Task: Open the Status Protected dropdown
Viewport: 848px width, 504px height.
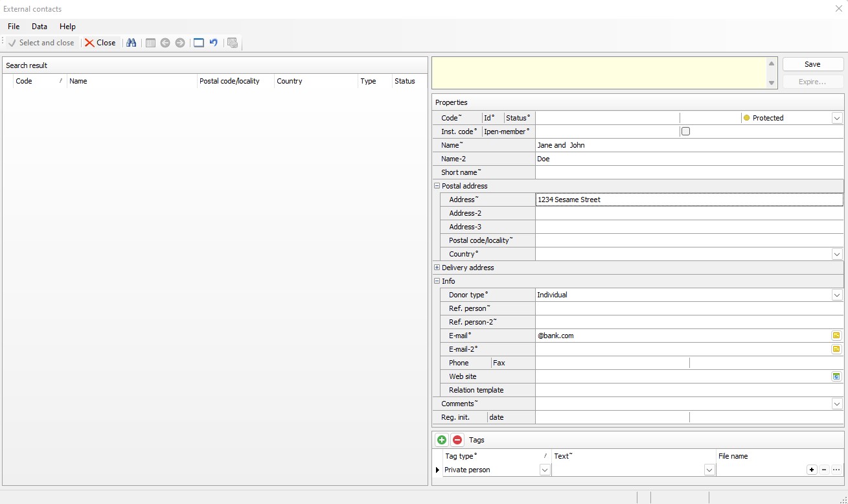Action: click(x=836, y=118)
